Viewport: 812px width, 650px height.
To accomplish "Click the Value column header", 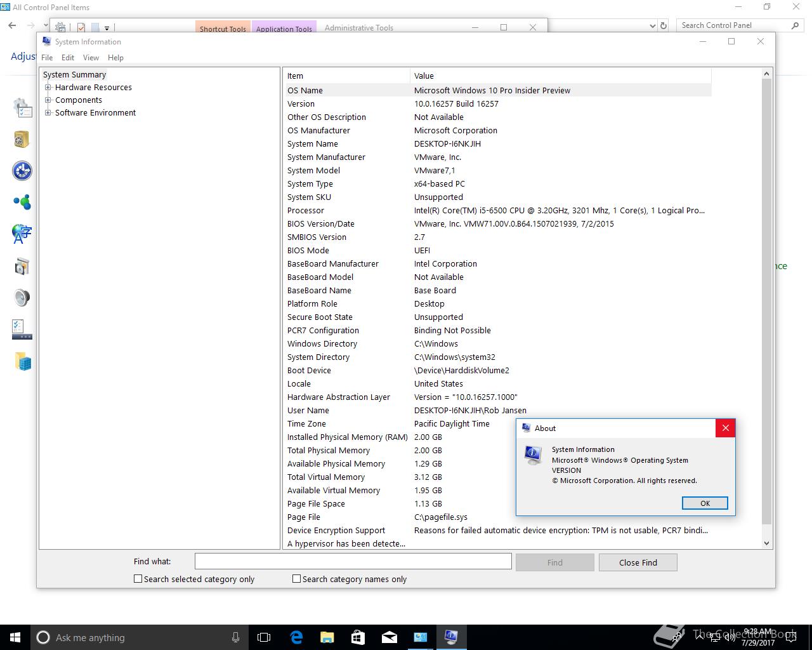I will coord(561,76).
